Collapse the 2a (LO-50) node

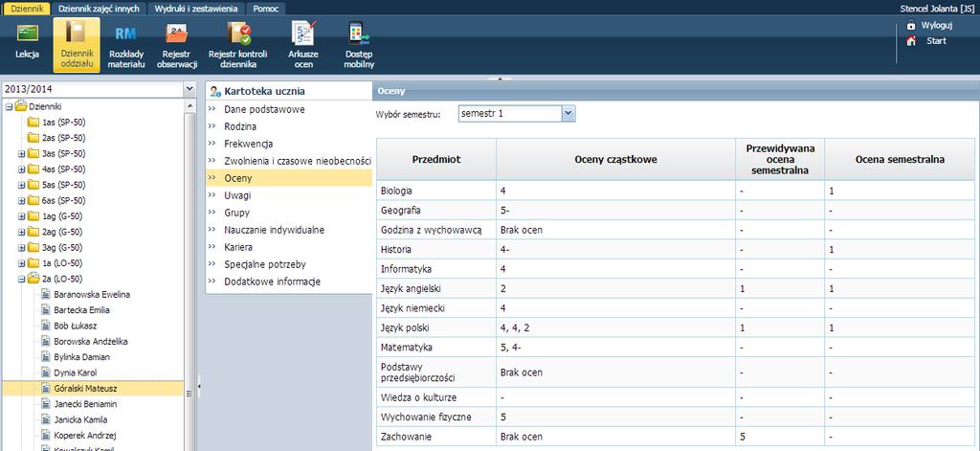pyautogui.click(x=21, y=279)
